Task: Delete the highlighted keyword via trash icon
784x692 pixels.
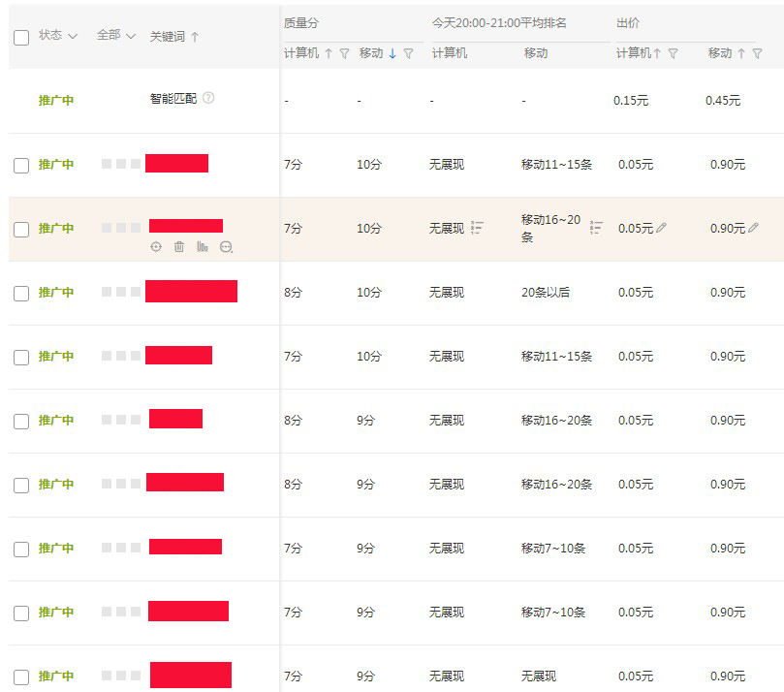Action: point(179,247)
